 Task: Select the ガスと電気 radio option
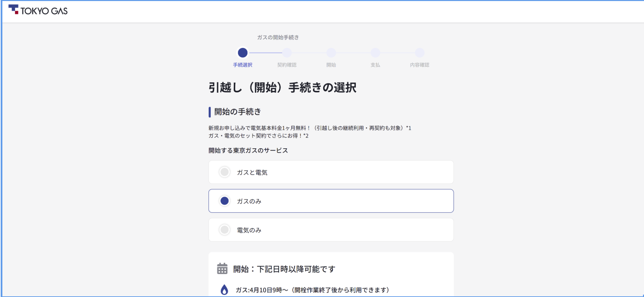(331, 172)
